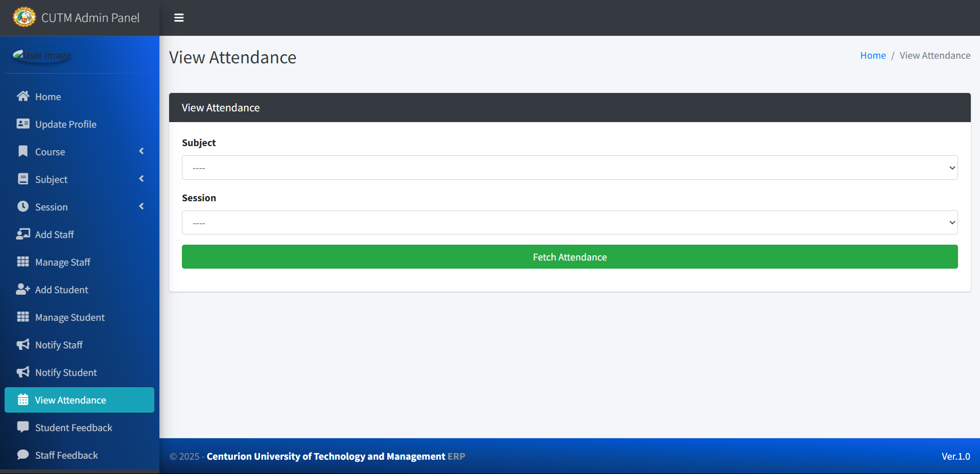Open Manage Staff menu item

79,262
